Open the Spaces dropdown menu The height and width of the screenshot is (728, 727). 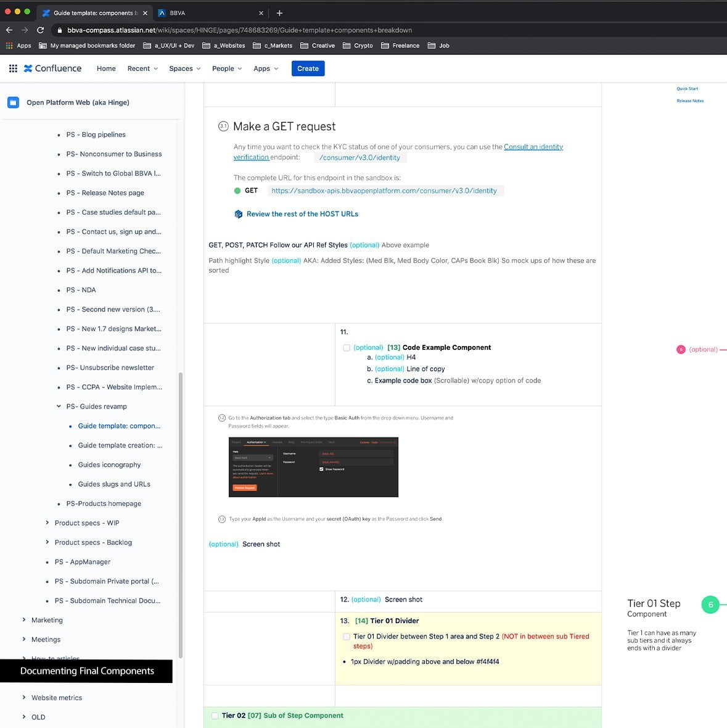[x=185, y=68]
